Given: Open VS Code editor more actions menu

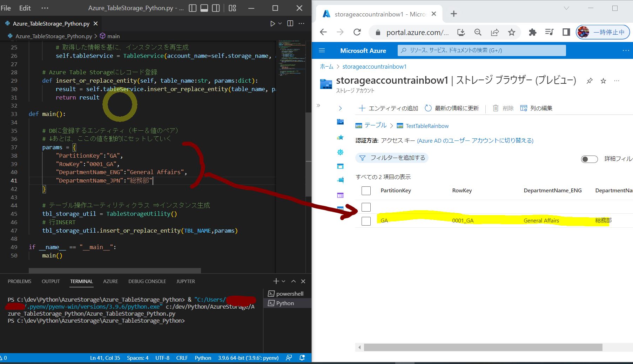Looking at the screenshot, I should (x=301, y=23).
